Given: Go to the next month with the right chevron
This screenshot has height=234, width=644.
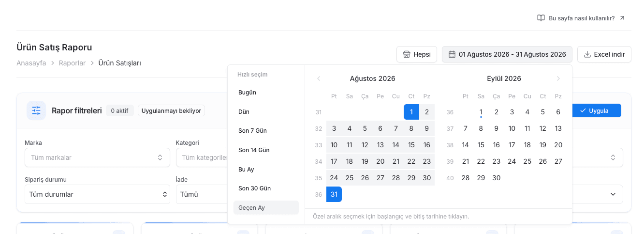Looking at the screenshot, I should 558,78.
